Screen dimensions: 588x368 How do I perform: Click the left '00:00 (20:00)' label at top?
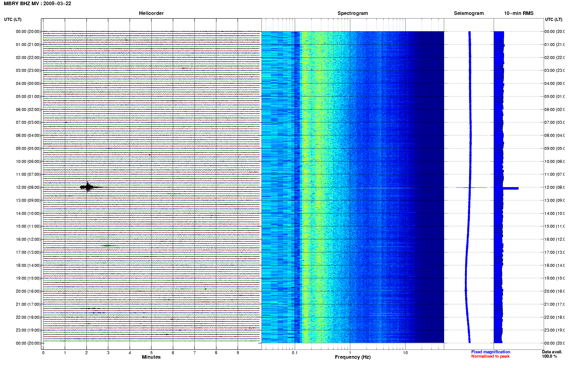(28, 31)
